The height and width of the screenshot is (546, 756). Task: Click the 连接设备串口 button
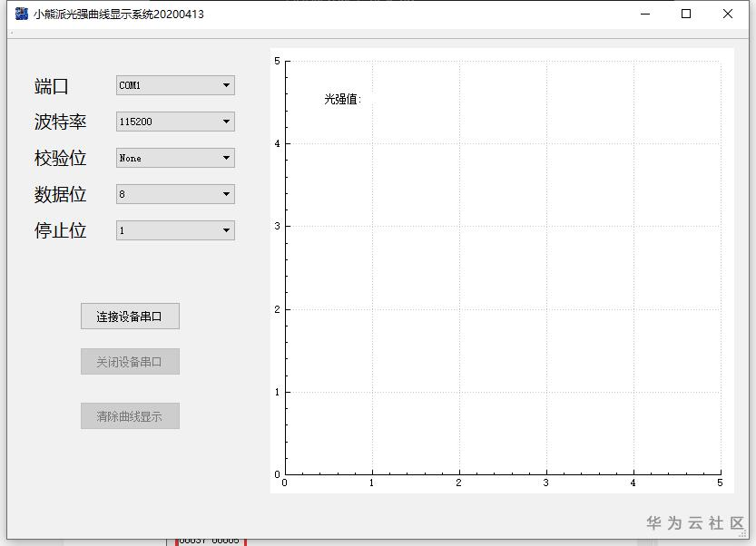130,317
